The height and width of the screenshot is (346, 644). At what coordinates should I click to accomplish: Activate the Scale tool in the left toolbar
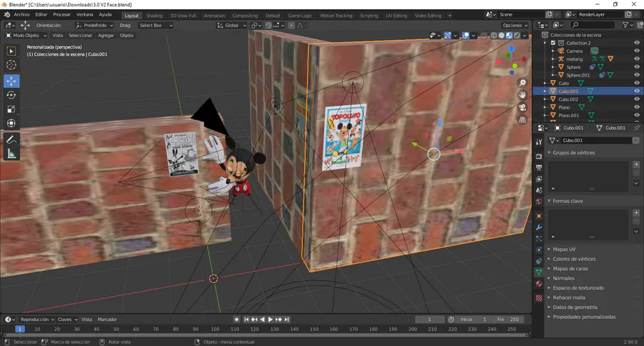click(11, 109)
